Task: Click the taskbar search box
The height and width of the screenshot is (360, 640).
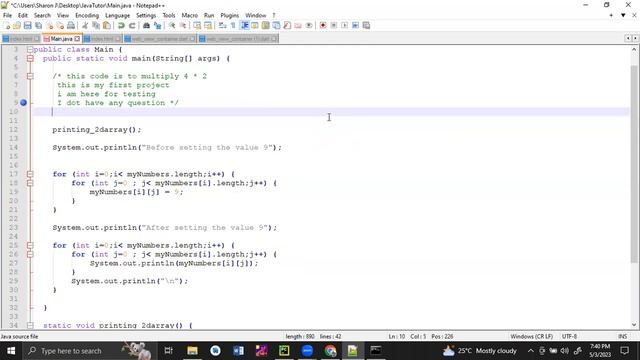Action: 90,351
